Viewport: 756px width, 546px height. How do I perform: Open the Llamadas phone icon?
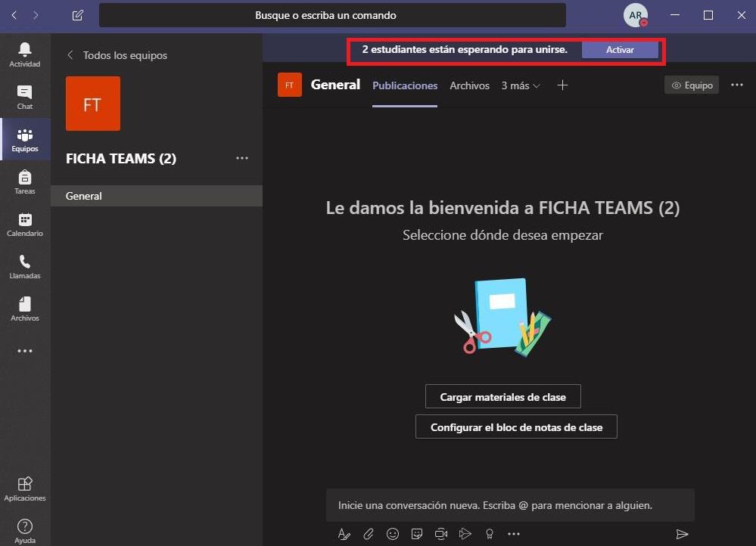coord(25,266)
